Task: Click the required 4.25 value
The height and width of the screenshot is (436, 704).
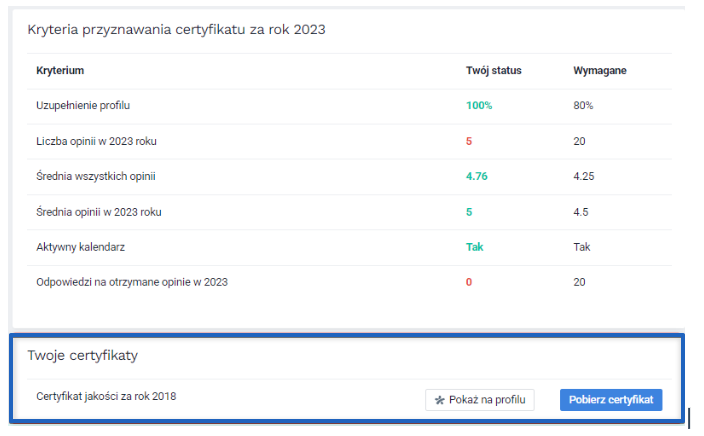Action: coord(584,176)
